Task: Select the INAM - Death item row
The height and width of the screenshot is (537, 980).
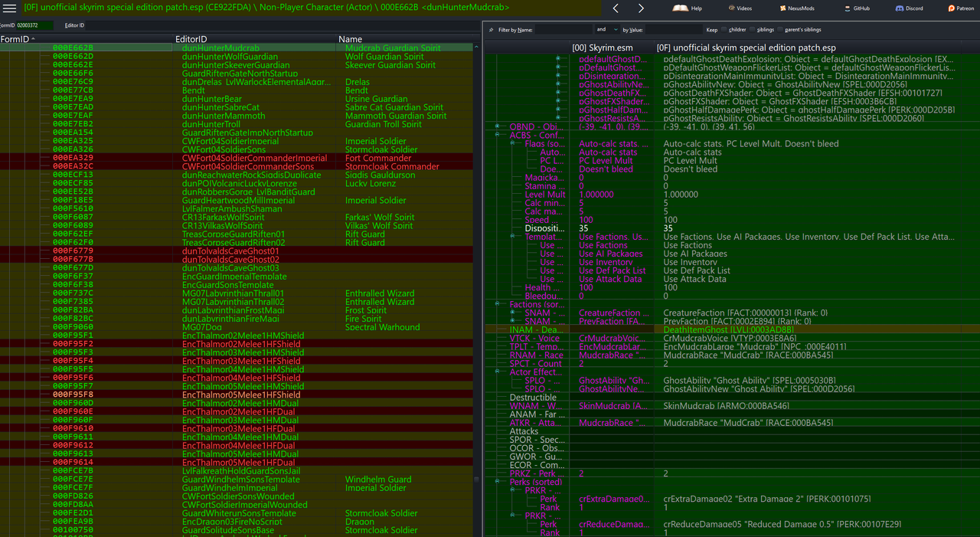Action: point(733,329)
